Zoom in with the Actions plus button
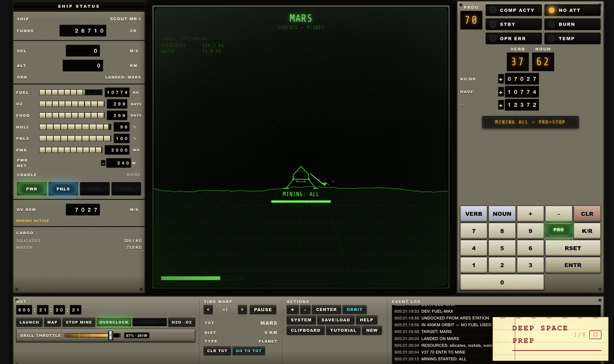 pyautogui.click(x=292, y=309)
